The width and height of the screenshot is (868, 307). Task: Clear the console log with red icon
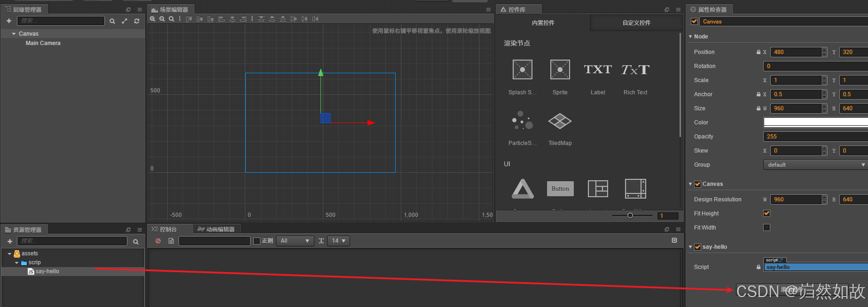[158, 241]
